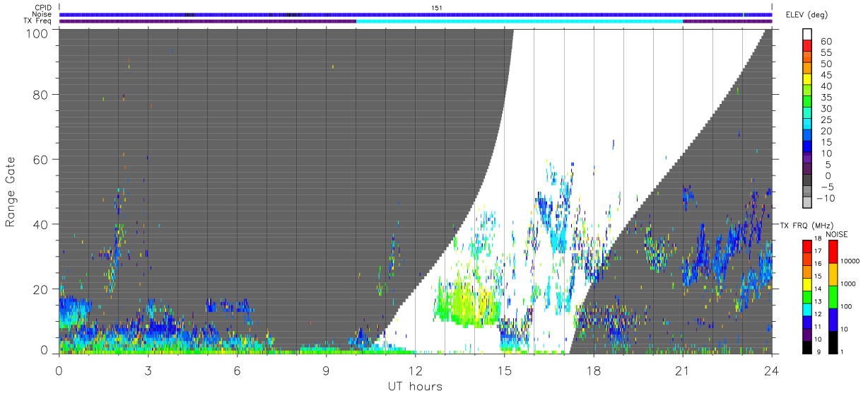Click the NOISE legend label 10000
The width and height of the screenshot is (868, 401).
[849, 261]
